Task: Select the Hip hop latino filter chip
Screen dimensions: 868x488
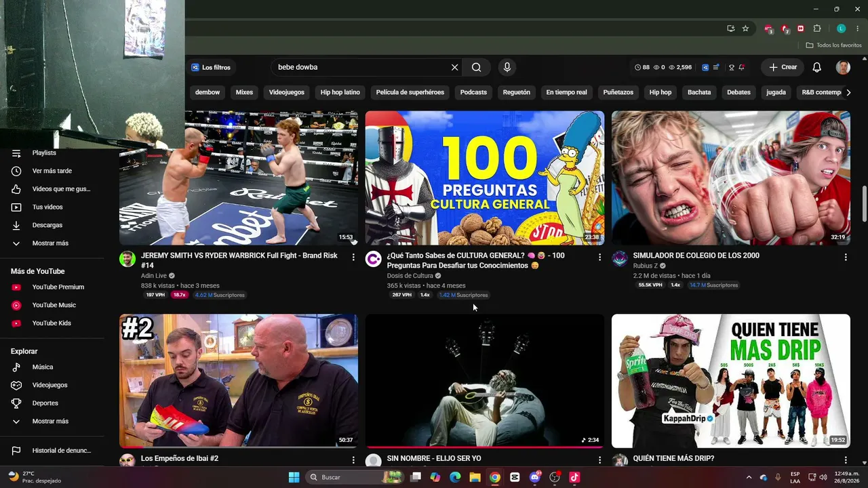Action: [340, 92]
